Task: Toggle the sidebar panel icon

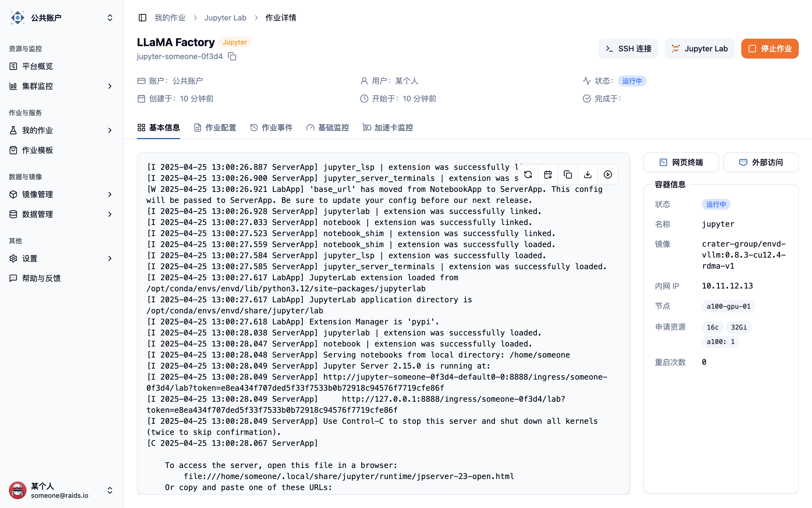Action: tap(142, 17)
